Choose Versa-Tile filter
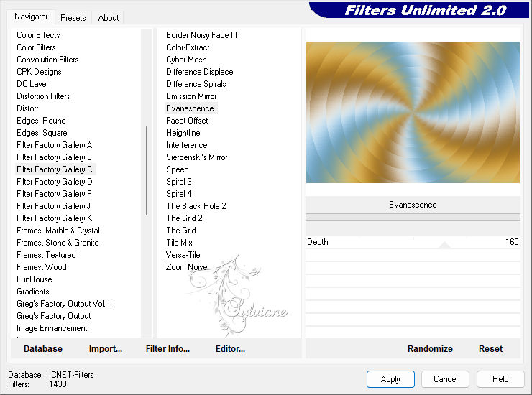 coord(183,255)
